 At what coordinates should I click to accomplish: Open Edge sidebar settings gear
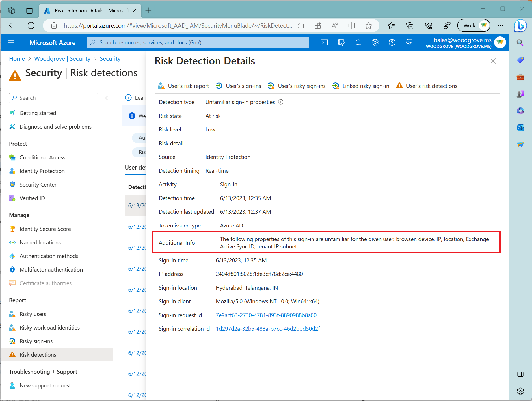(x=520, y=391)
